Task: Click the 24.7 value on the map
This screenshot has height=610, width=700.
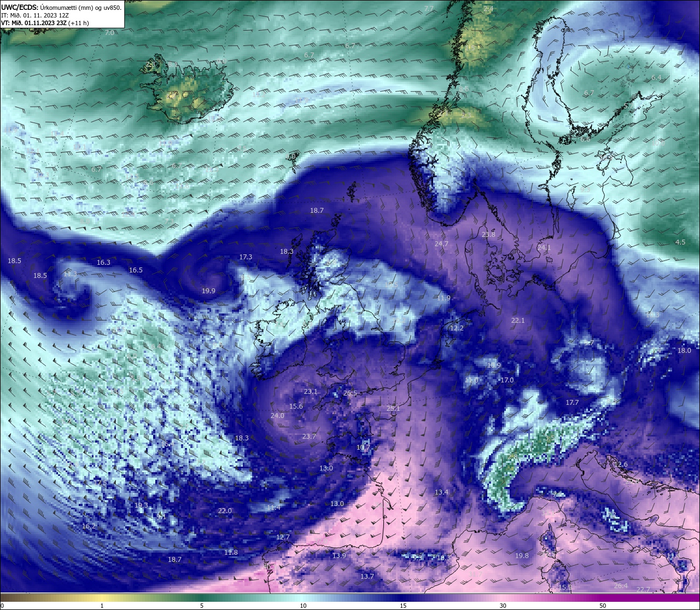Action: (441, 243)
